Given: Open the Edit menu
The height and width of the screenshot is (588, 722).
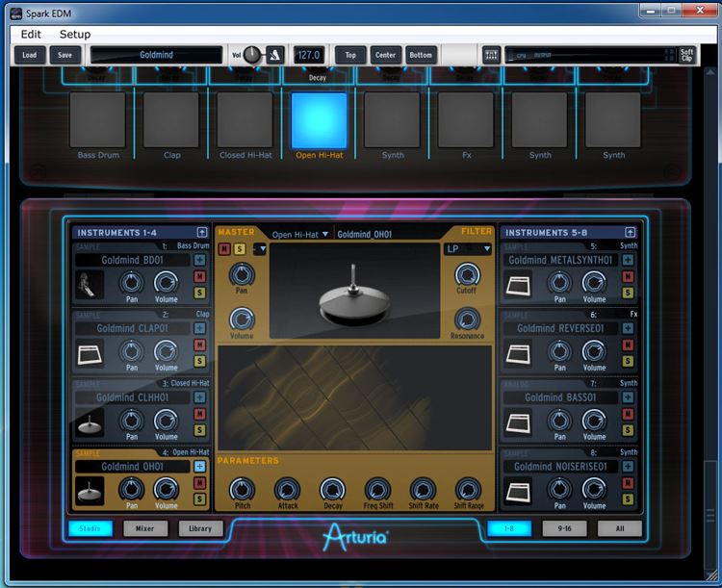Looking at the screenshot, I should pyautogui.click(x=31, y=34).
